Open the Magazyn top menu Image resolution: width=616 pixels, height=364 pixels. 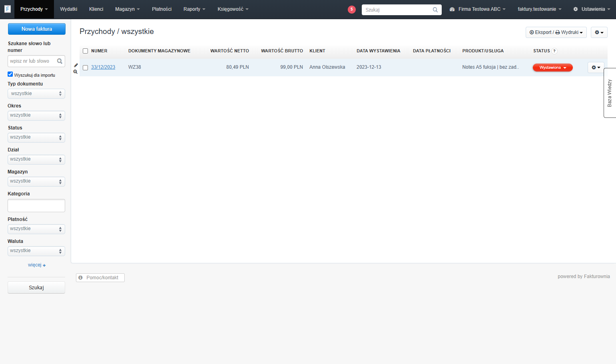click(128, 9)
